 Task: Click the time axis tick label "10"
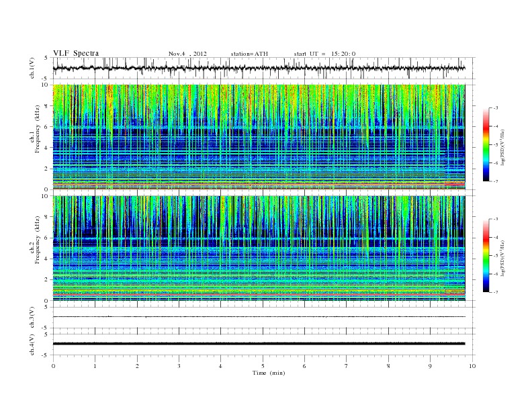point(472,366)
